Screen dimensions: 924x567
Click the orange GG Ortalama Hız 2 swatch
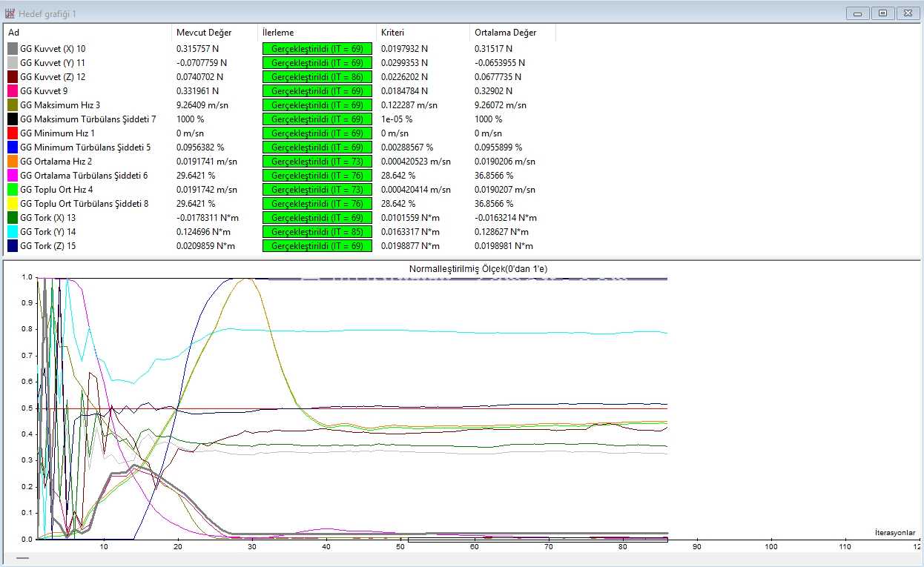(x=13, y=162)
